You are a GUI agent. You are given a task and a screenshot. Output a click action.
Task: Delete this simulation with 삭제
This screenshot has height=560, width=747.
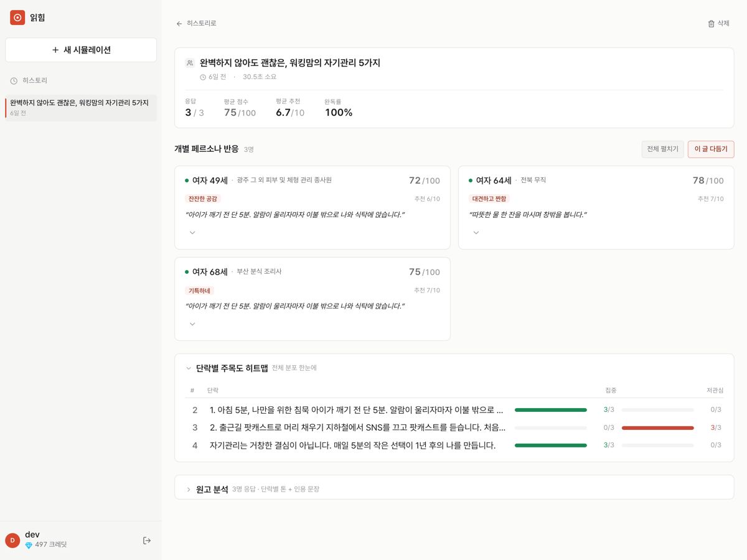(718, 24)
